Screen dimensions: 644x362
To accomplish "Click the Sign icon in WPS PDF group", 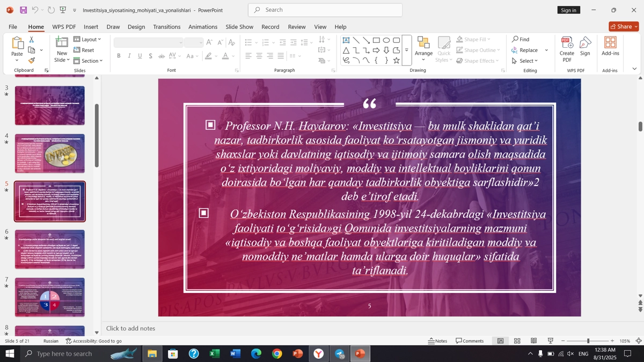I will pyautogui.click(x=585, y=46).
